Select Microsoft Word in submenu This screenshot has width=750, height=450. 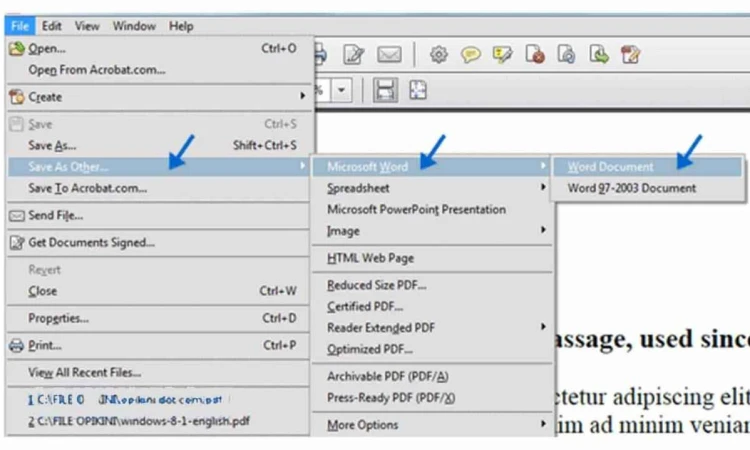point(431,167)
